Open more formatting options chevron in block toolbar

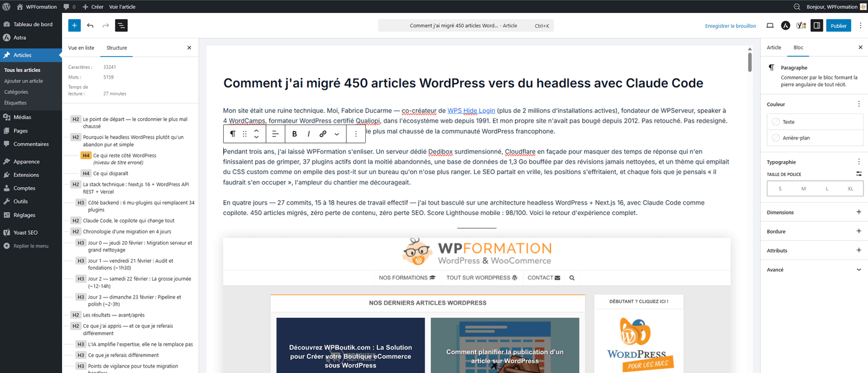[337, 133]
